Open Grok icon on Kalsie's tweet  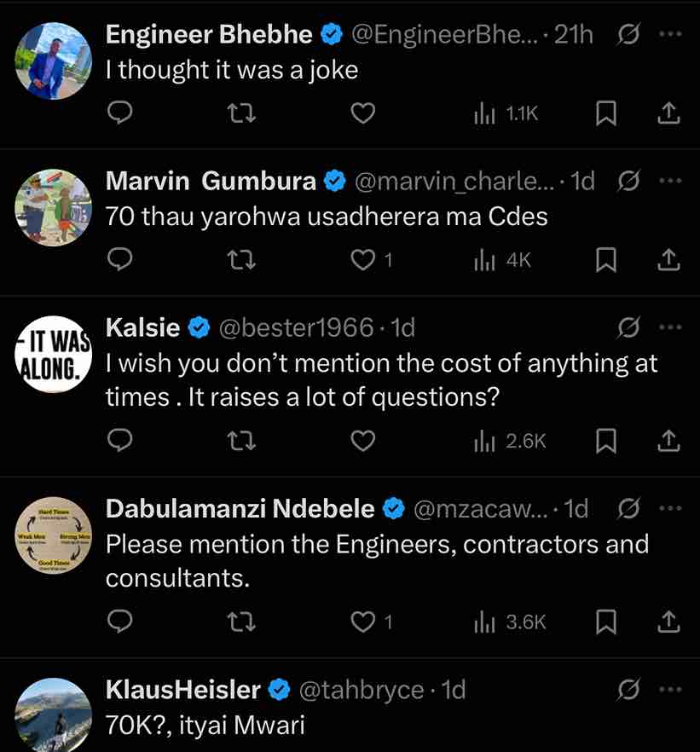tap(628, 327)
